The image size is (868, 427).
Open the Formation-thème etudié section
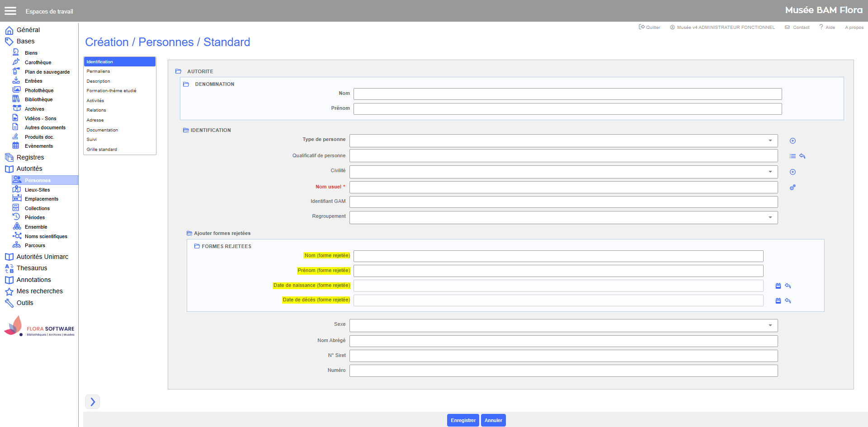[111, 91]
